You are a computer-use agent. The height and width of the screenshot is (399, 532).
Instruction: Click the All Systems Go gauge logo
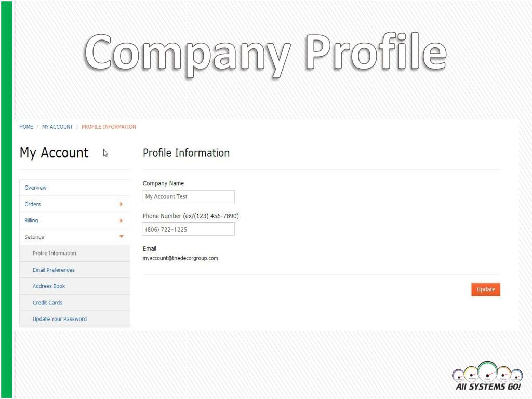tap(487, 376)
